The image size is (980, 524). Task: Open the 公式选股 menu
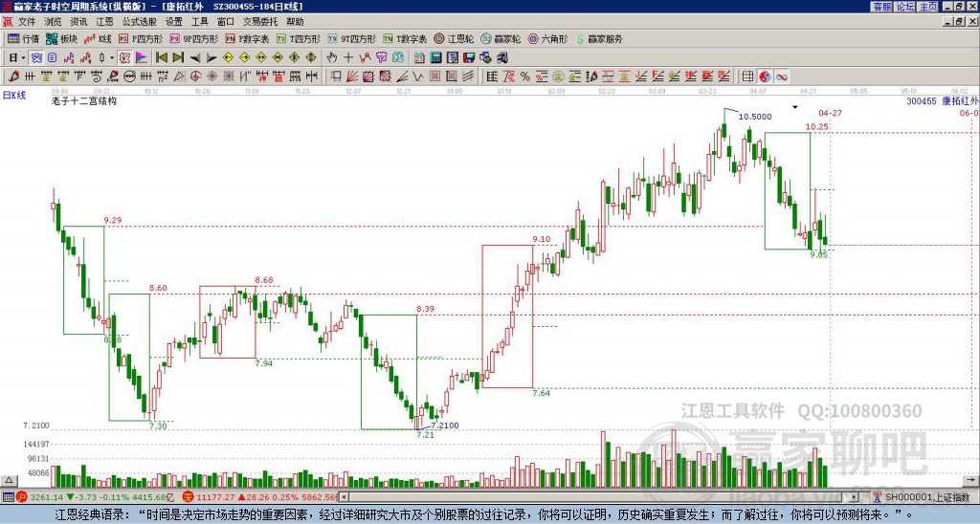click(140, 22)
